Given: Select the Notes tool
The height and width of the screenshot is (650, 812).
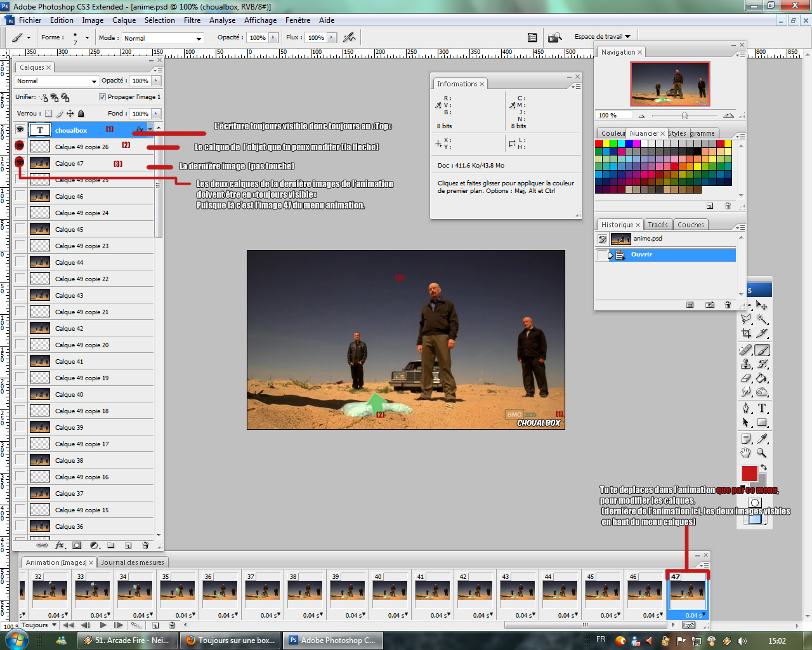Looking at the screenshot, I should click(746, 439).
